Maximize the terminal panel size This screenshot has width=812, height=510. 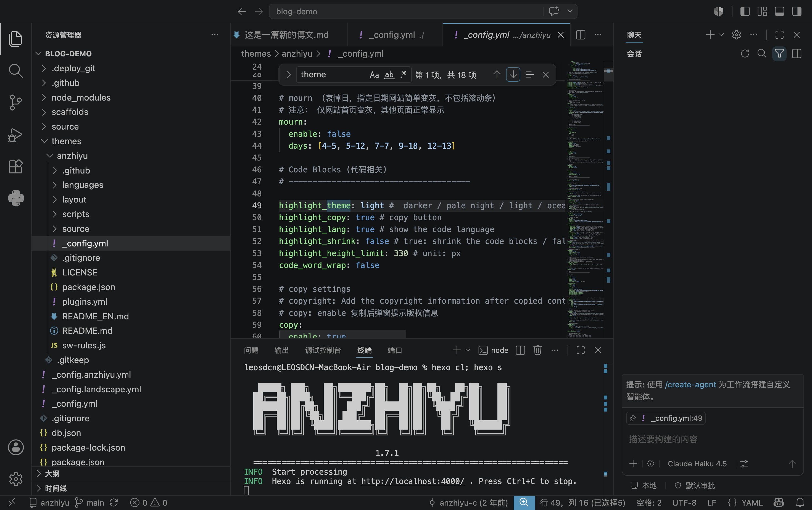pos(580,350)
